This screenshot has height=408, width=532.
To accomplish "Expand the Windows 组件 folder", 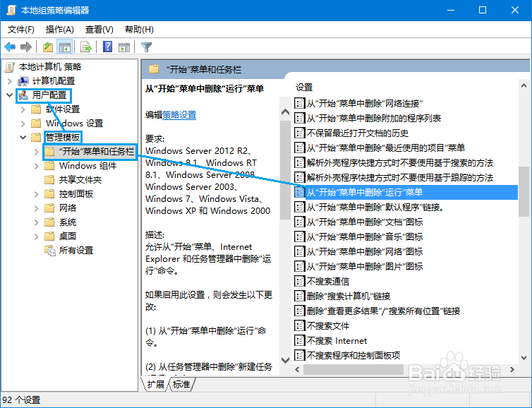I will click(37, 166).
